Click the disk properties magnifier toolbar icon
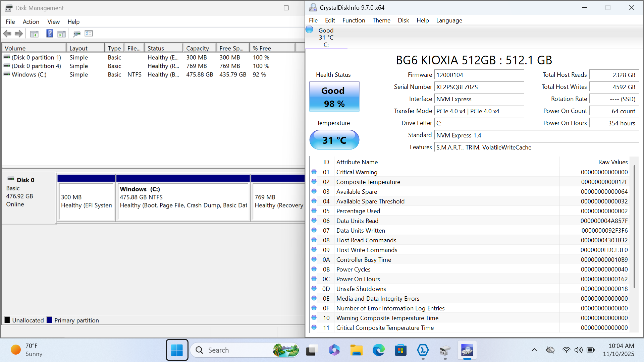This screenshot has width=644, height=362. 77,34
